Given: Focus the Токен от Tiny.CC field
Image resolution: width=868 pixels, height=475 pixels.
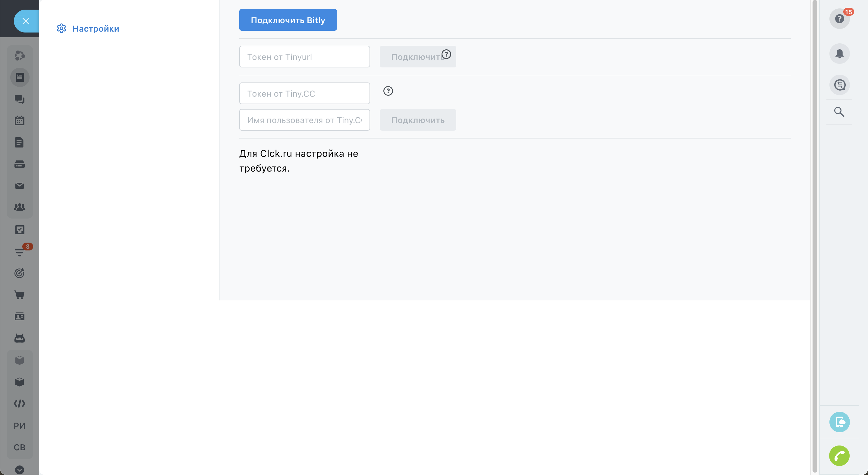Looking at the screenshot, I should (x=304, y=93).
